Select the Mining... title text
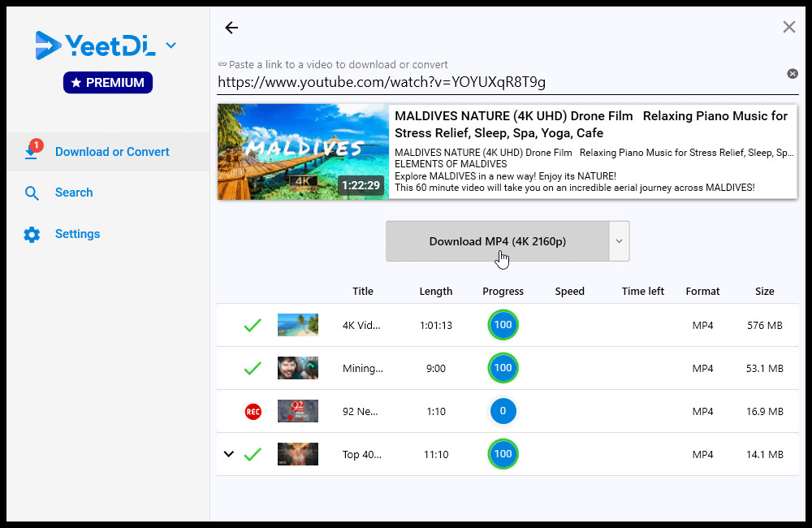812x528 pixels. click(362, 369)
